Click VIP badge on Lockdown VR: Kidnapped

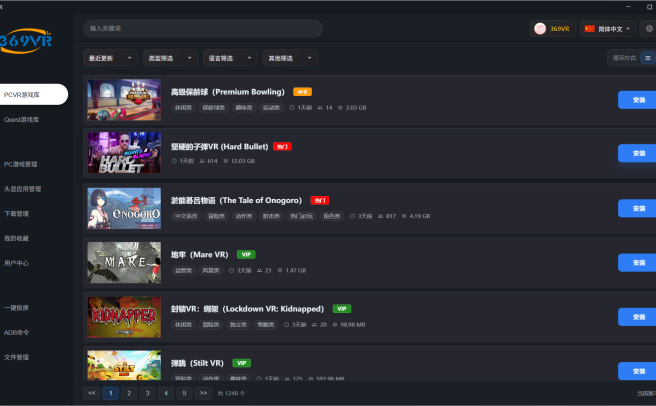tap(341, 308)
